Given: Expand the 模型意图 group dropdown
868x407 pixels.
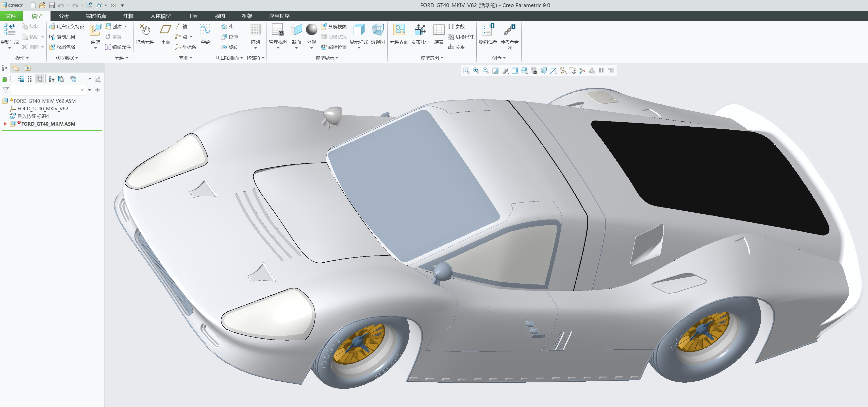Looking at the screenshot, I should coord(432,58).
